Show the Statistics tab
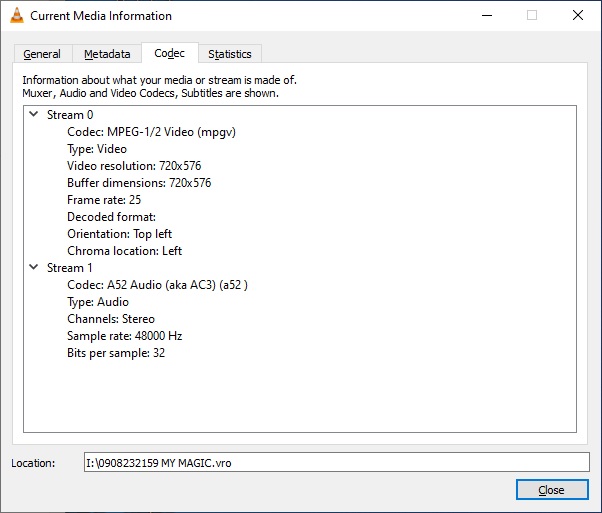 230,54
